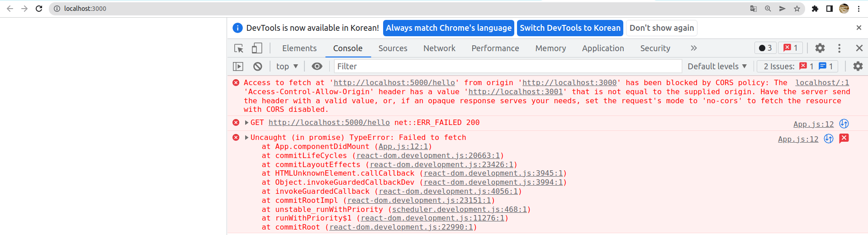
Task: Open App.js:12 link on the TypeError row
Action: coord(798,139)
